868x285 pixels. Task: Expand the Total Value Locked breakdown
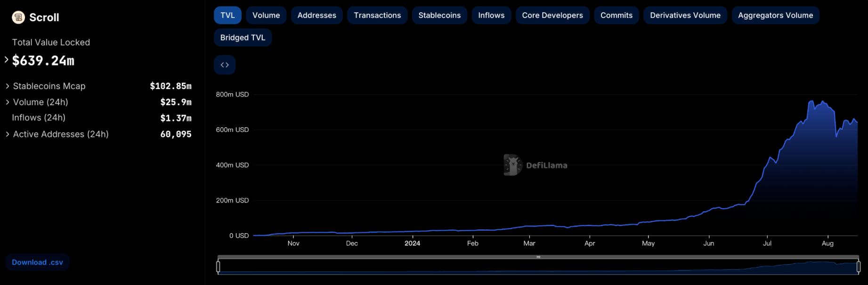pos(7,60)
